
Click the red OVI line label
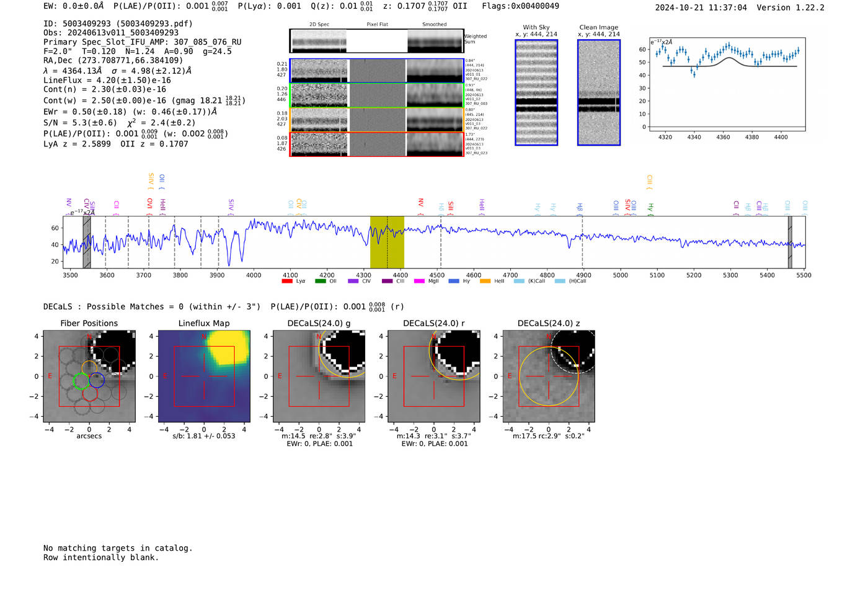tap(150, 205)
